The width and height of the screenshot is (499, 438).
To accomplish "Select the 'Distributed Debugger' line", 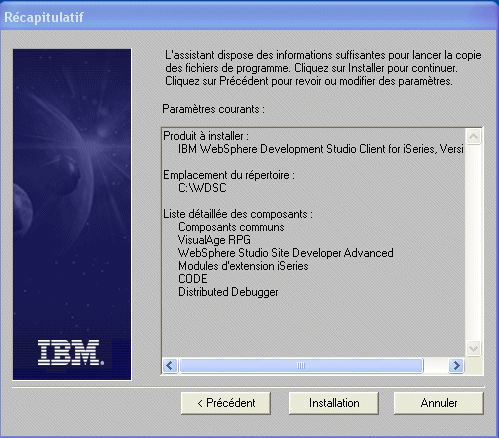I will tap(228, 292).
